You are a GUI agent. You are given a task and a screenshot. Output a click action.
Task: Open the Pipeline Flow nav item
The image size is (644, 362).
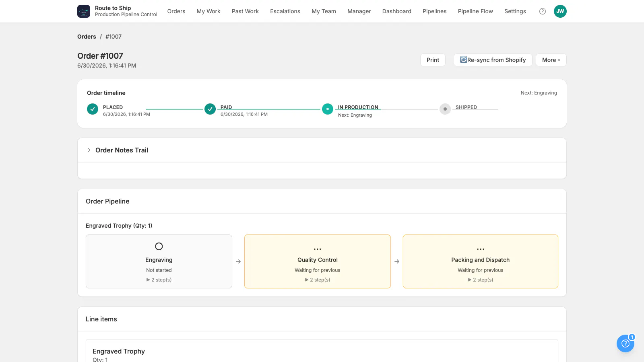tap(475, 11)
